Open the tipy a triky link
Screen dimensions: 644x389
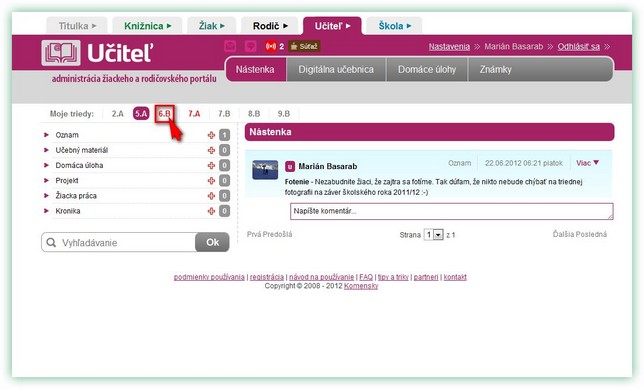(x=393, y=277)
